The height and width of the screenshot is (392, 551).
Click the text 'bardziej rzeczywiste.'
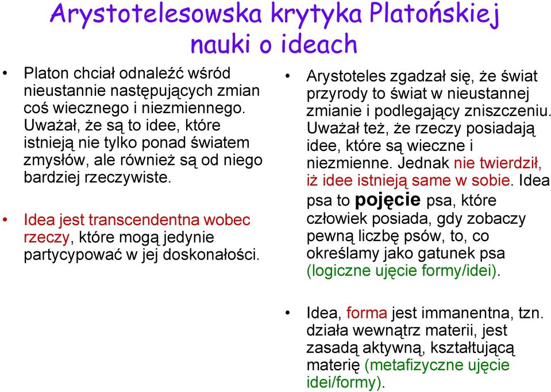pos(97,177)
